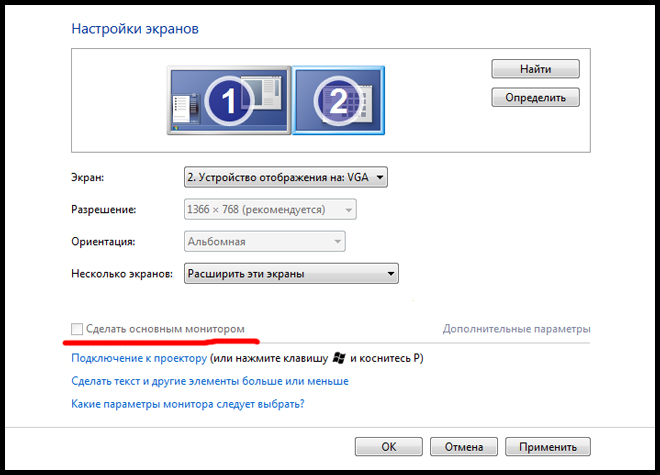
Task: Click the Windows logo key icon
Action: pos(342,357)
